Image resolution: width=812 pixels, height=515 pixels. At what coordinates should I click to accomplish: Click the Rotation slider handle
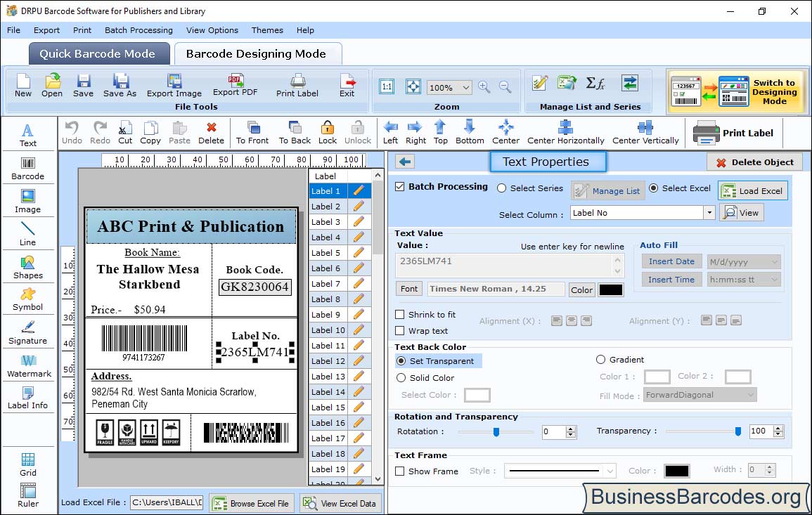[496, 431]
